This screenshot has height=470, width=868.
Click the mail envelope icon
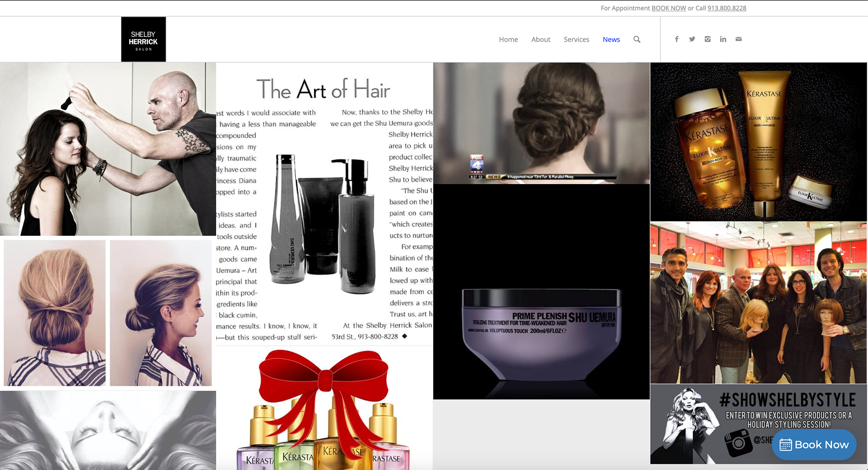coord(738,39)
